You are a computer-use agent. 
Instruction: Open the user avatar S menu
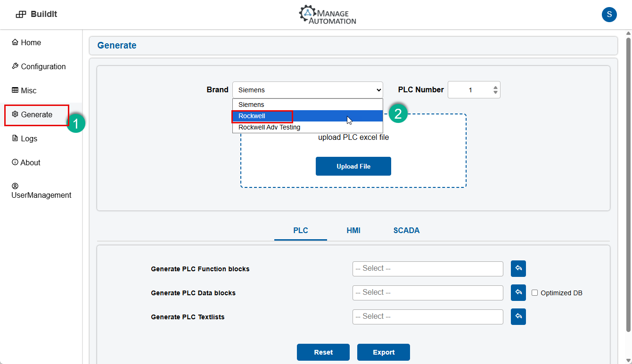(609, 14)
